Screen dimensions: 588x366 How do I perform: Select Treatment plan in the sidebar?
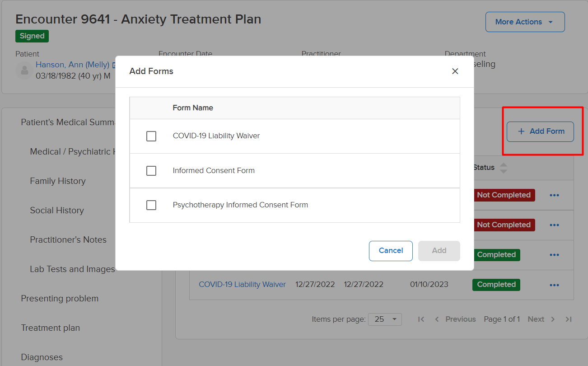[51, 328]
